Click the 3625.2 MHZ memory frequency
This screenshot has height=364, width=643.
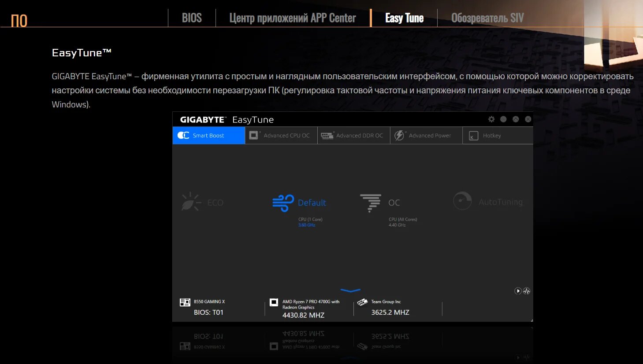pyautogui.click(x=390, y=312)
